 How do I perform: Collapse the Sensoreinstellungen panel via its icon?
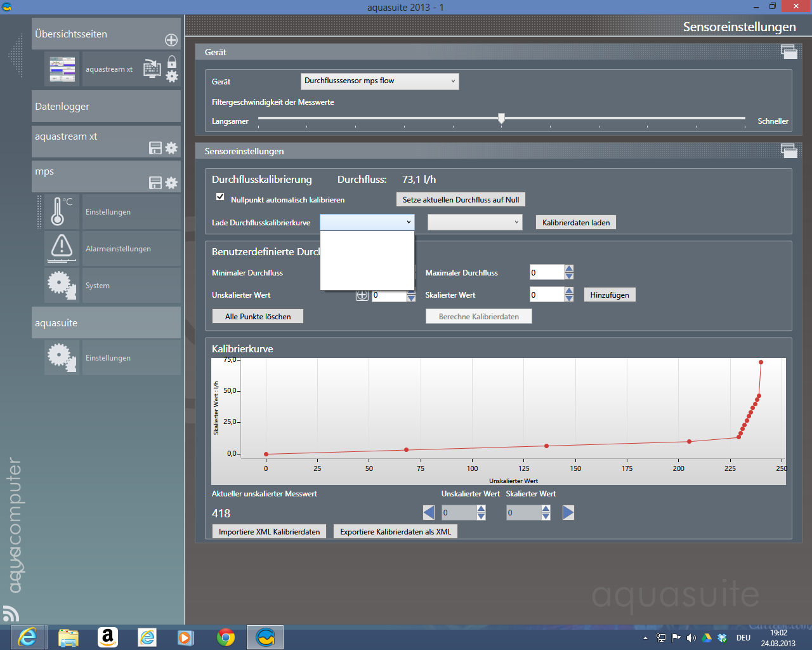click(789, 151)
